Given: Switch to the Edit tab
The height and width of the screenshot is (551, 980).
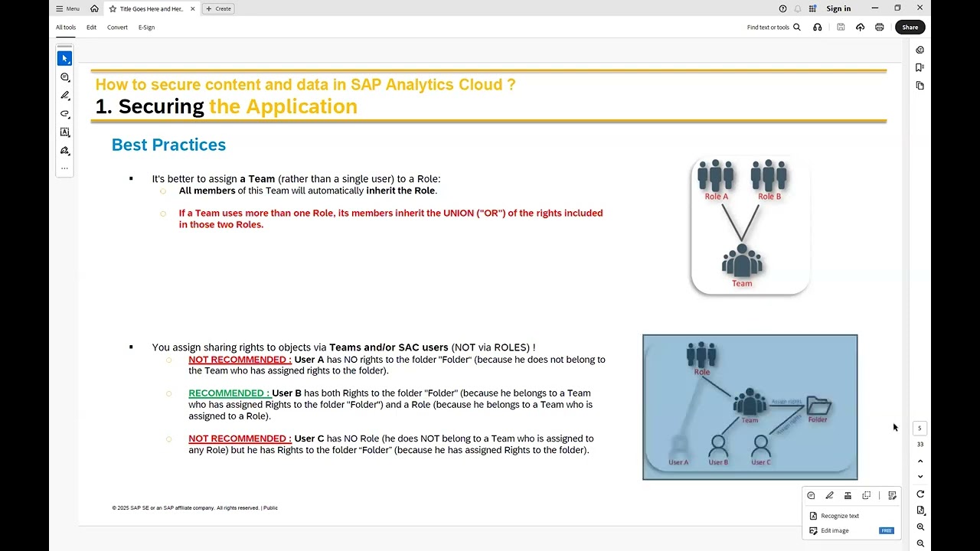Looking at the screenshot, I should pos(91,27).
